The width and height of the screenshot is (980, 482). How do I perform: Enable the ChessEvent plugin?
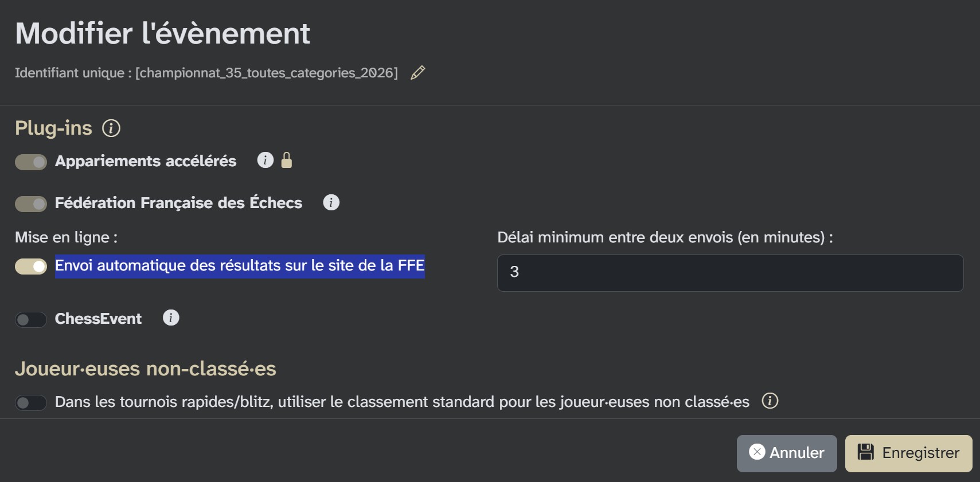pyautogui.click(x=31, y=319)
